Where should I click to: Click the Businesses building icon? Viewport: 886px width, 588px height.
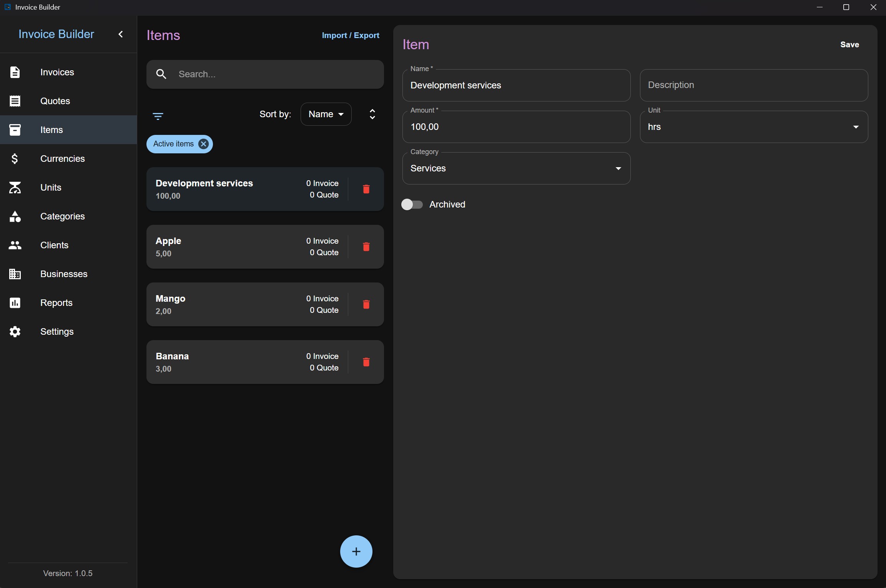[x=15, y=274]
